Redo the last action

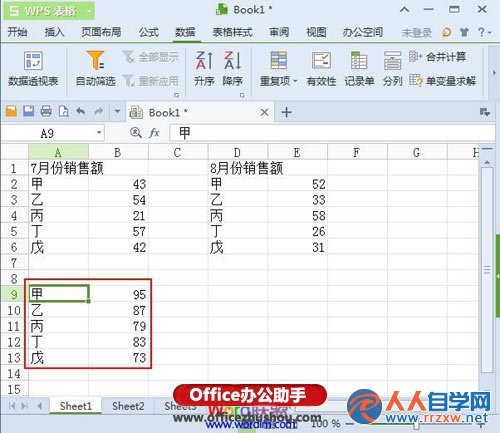click(99, 111)
